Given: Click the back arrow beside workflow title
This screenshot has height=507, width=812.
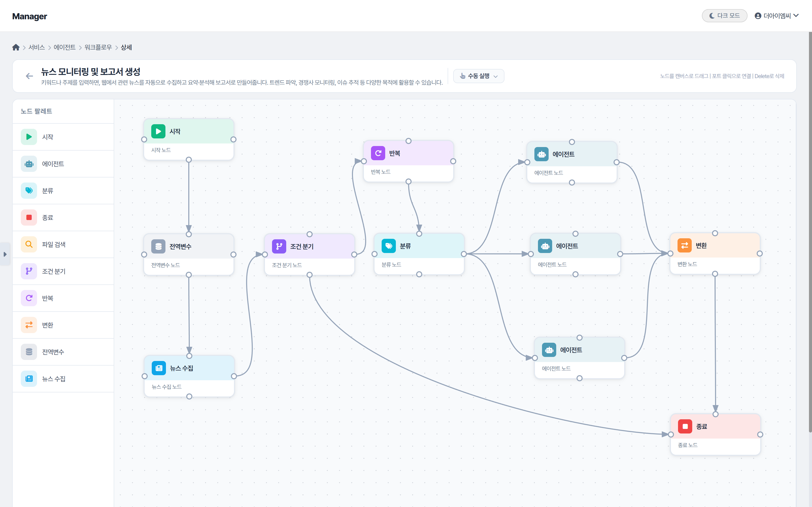Looking at the screenshot, I should click(29, 76).
